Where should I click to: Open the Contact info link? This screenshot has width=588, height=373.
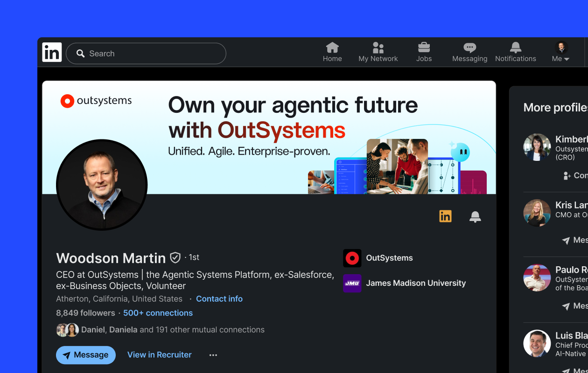click(219, 299)
